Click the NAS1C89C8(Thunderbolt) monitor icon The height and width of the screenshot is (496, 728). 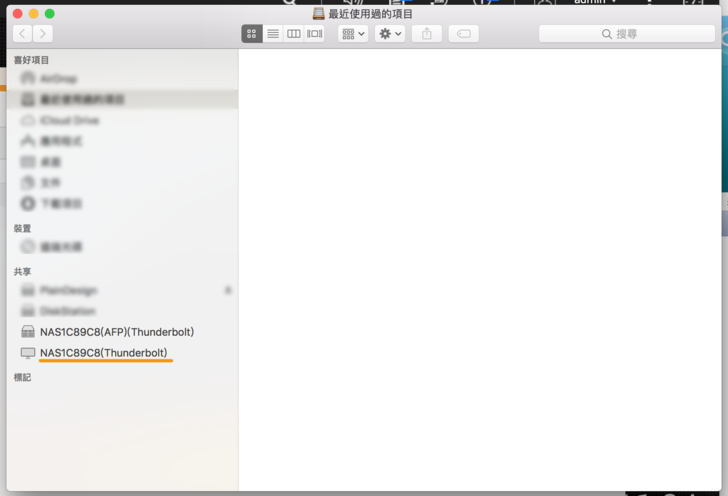(x=28, y=353)
